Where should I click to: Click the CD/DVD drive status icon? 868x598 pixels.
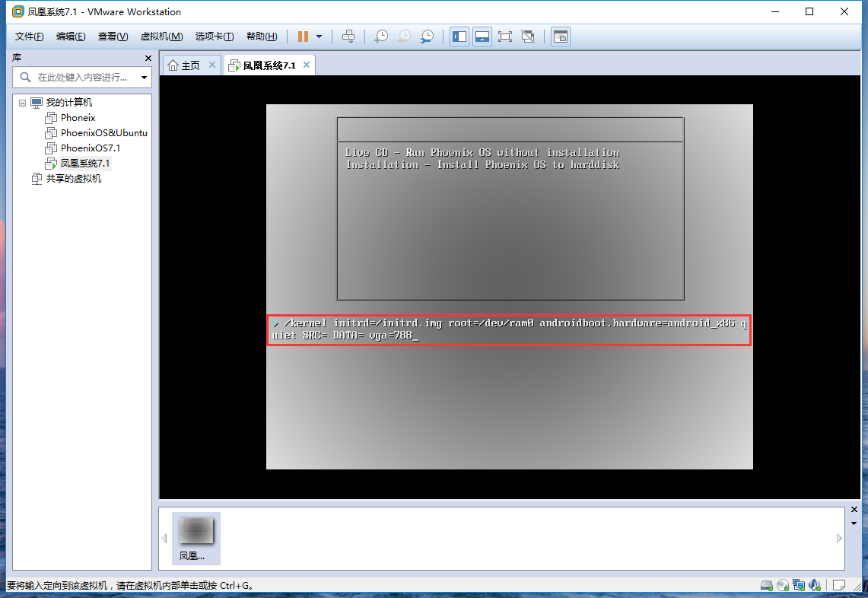[783, 585]
